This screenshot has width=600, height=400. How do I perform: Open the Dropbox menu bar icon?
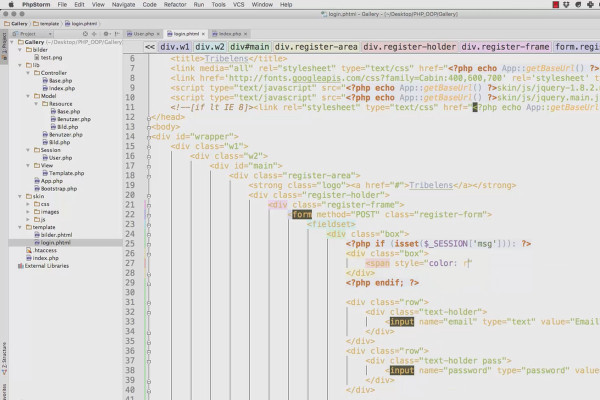567,5
